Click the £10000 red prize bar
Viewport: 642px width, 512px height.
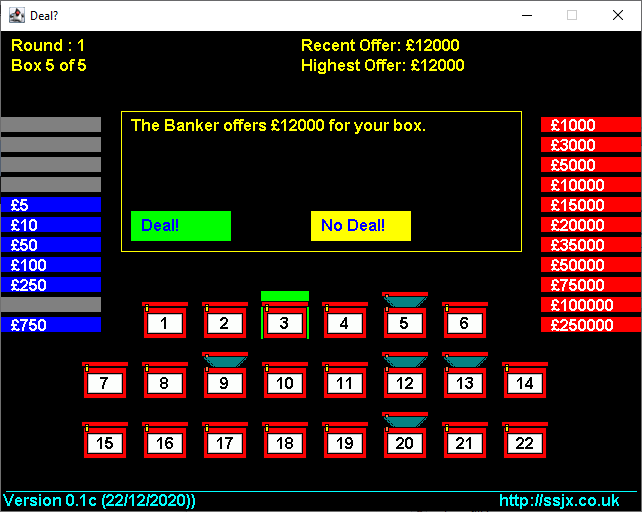[591, 185]
